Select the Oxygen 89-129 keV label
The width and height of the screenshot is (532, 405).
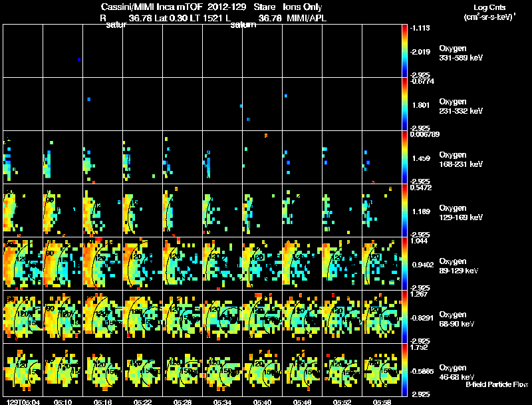(x=458, y=266)
